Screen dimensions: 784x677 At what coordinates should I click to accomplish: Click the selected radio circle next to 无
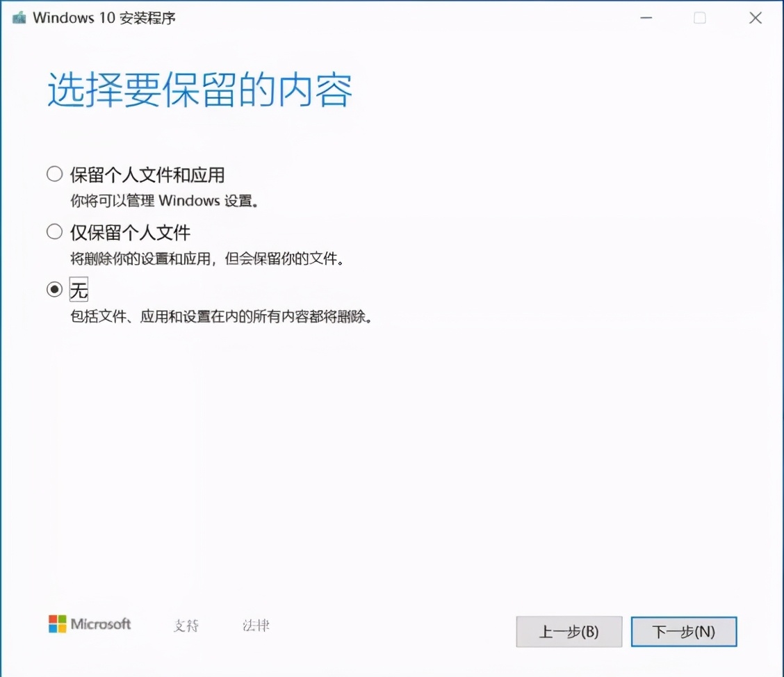click(54, 290)
